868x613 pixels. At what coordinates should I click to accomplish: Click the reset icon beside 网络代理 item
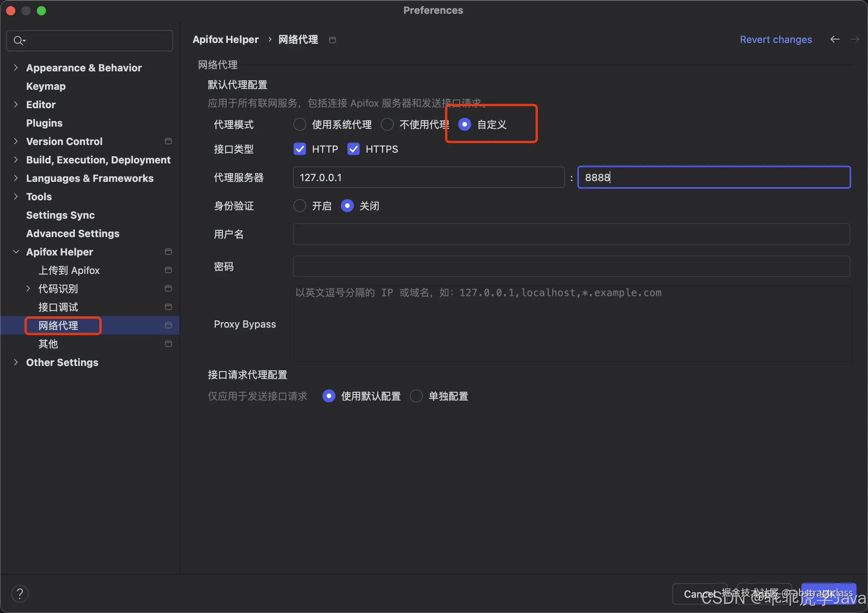168,325
